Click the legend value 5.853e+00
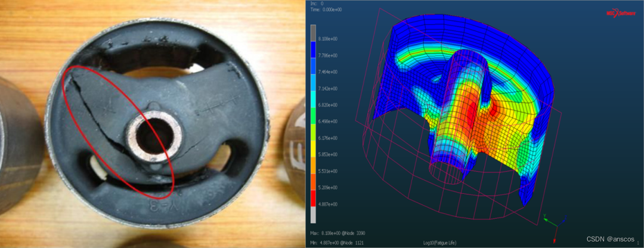644x248 pixels. click(x=329, y=154)
